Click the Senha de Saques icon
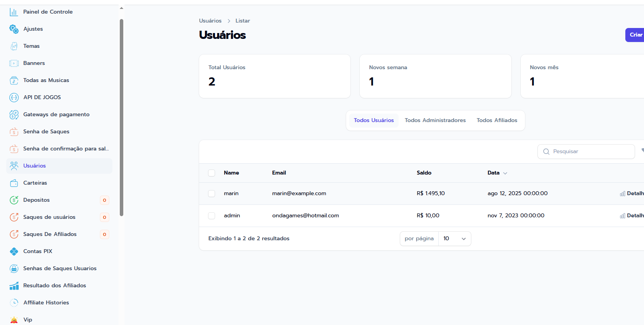 coord(14,132)
